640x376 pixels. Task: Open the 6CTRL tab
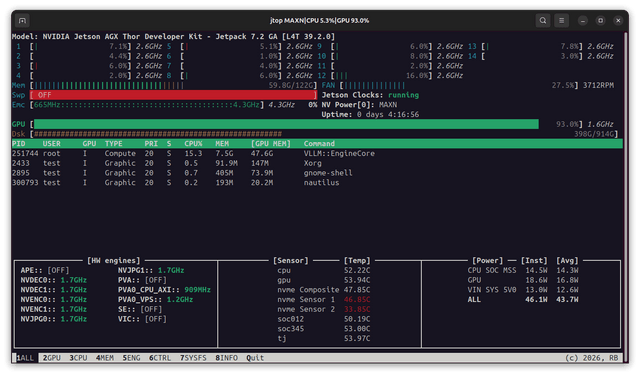tap(160, 358)
